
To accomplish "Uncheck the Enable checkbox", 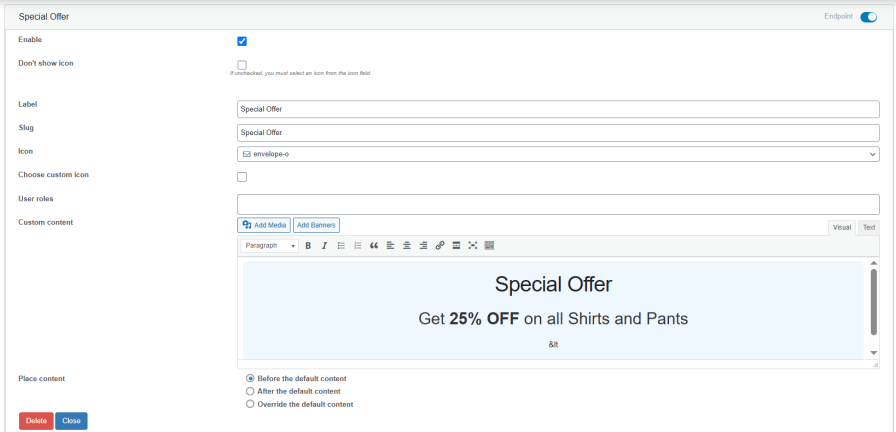I will point(242,41).
